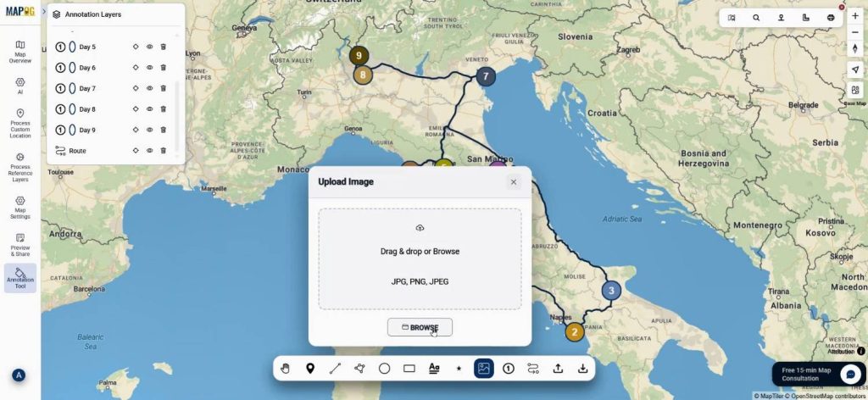Image resolution: width=868 pixels, height=400 pixels.
Task: Click the Attribution info icon
Action: 861,352
